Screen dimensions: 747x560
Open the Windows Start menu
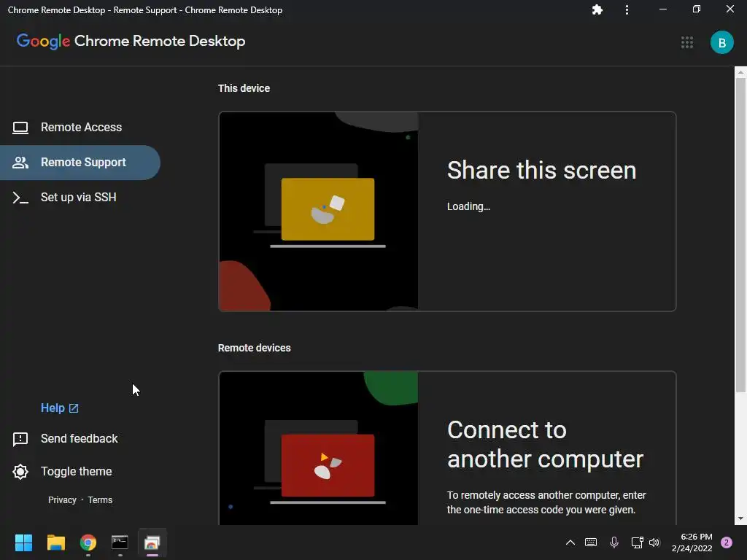(x=23, y=542)
